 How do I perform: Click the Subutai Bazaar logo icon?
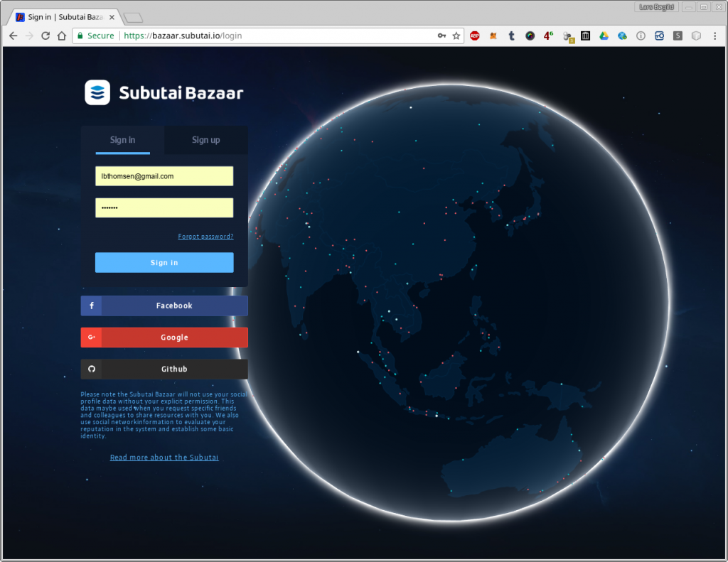pyautogui.click(x=97, y=92)
